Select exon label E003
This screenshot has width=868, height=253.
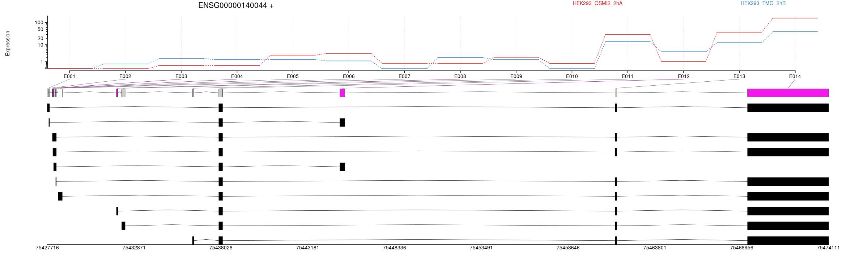[181, 76]
